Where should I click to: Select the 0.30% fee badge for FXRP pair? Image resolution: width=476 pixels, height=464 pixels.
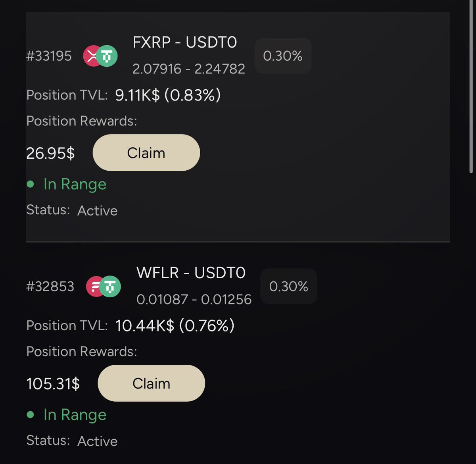coord(283,56)
